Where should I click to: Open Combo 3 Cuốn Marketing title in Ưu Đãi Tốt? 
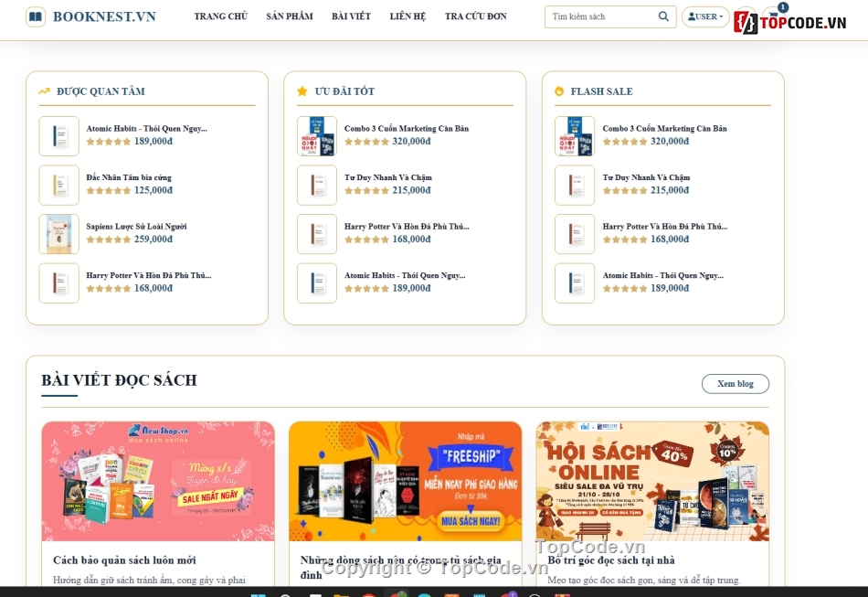pyautogui.click(x=407, y=129)
